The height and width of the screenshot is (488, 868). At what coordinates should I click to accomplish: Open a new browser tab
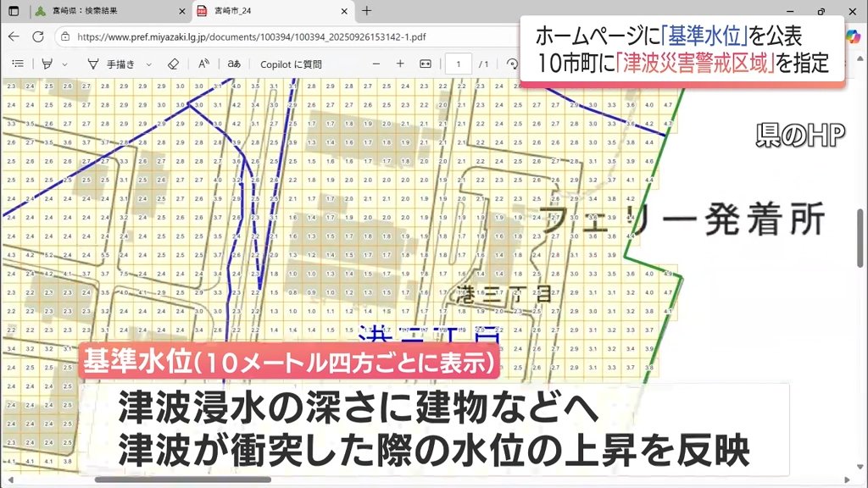(x=366, y=11)
